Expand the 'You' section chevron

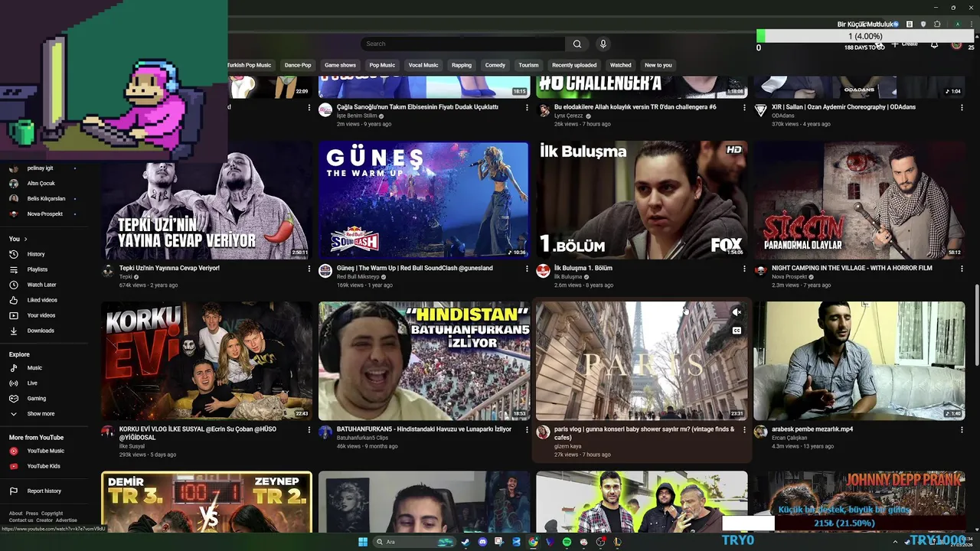click(x=25, y=239)
